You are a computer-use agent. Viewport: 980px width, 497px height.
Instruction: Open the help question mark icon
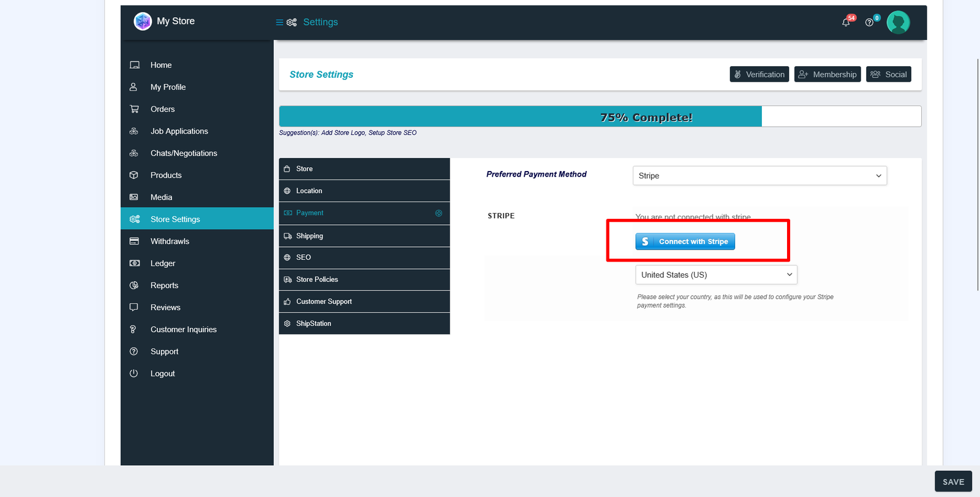[869, 23]
